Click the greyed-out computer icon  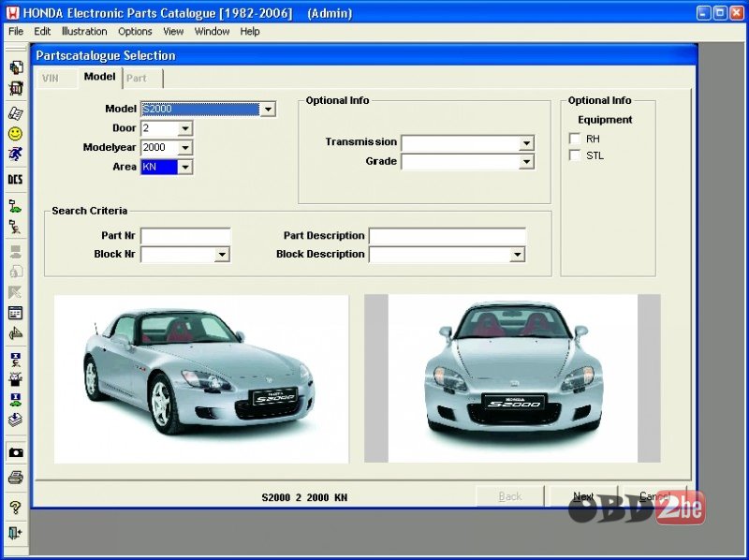[x=16, y=252]
